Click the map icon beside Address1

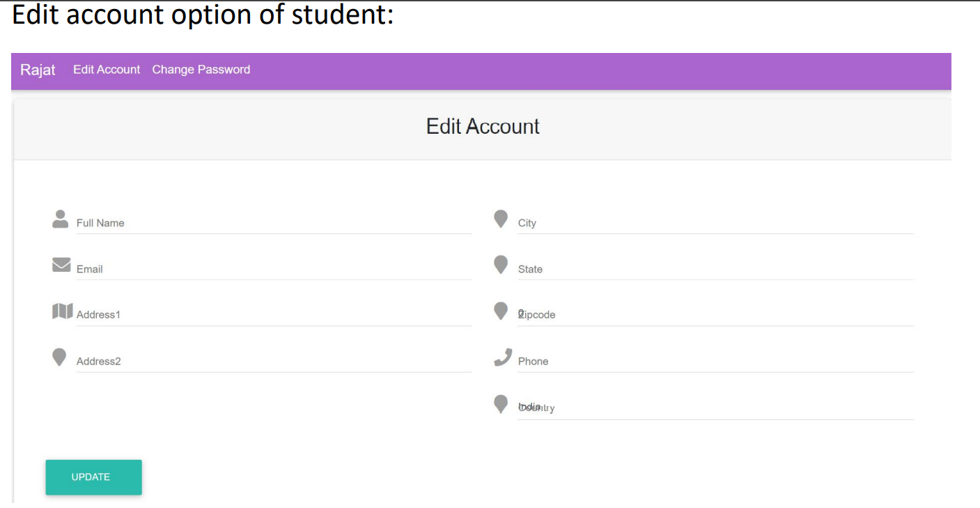(63, 310)
